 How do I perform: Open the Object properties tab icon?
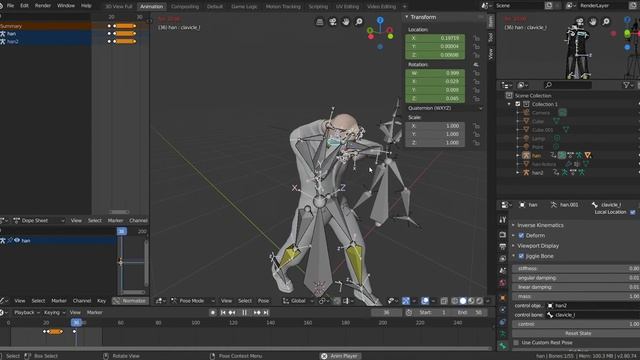tap(502, 298)
